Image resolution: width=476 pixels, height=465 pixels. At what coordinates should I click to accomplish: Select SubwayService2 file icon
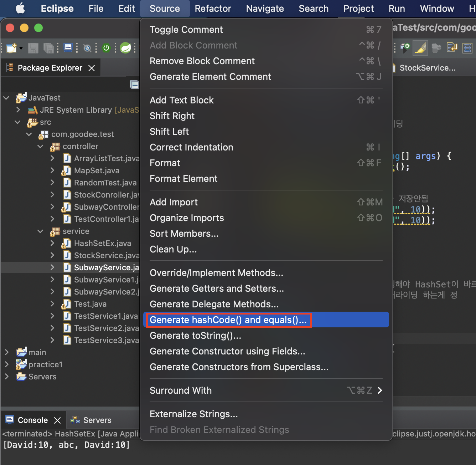click(x=67, y=292)
